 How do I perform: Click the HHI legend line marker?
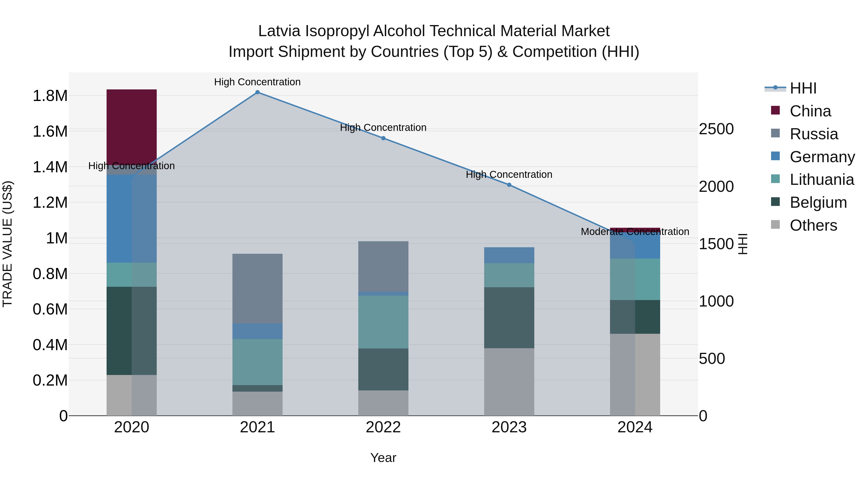775,87
